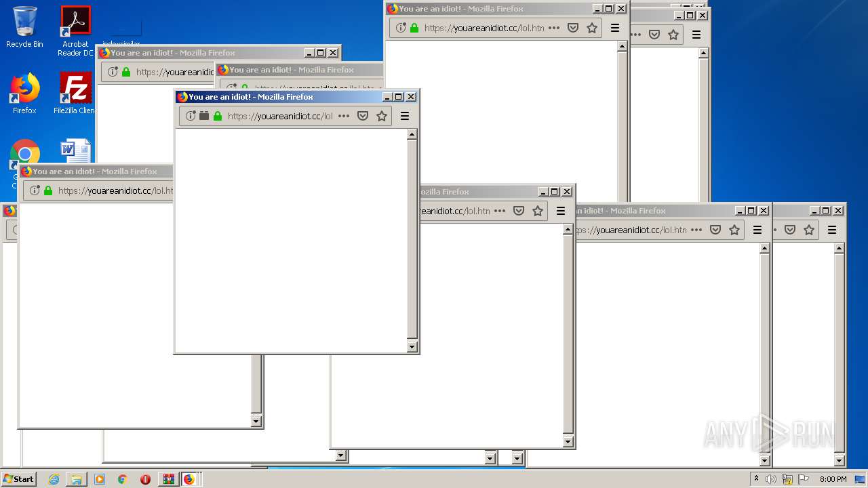Open hamburger menu in window above ANY.RUN watermark
Viewport: 868px width, 488px height.
(x=757, y=230)
